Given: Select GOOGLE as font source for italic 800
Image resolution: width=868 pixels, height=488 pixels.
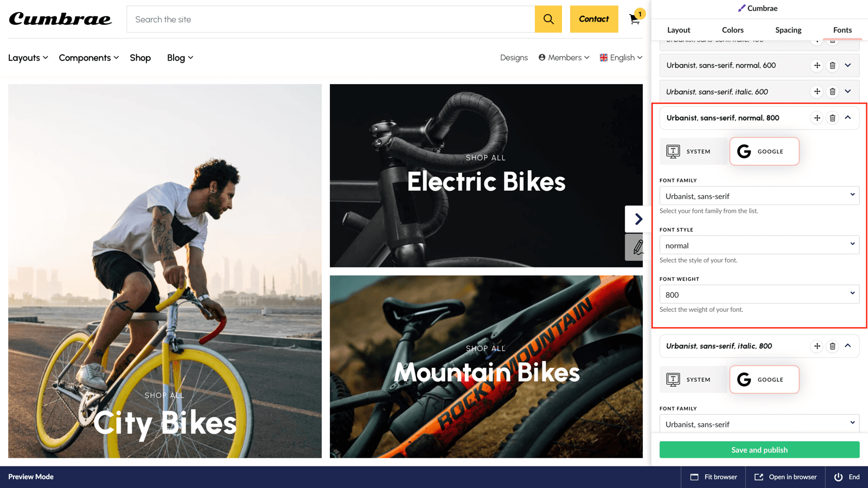Looking at the screenshot, I should click(764, 380).
